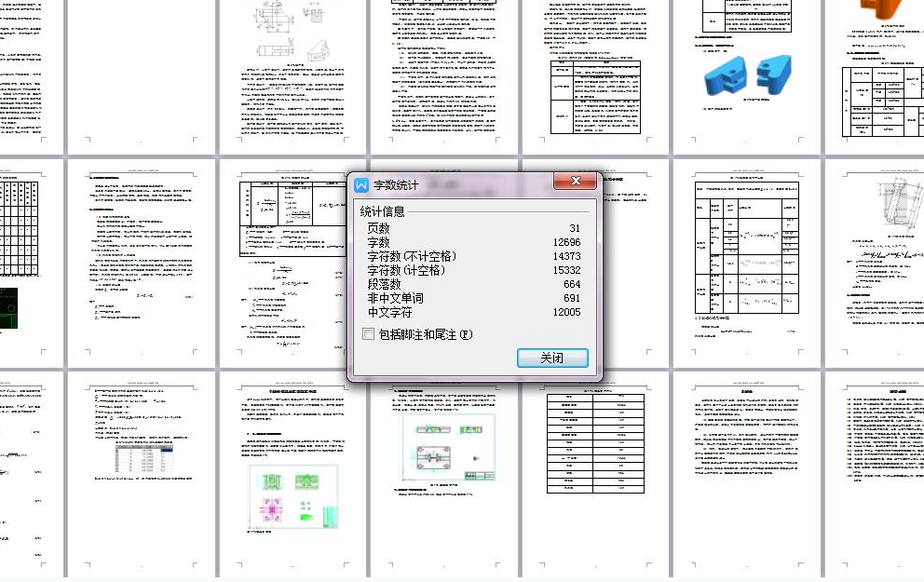
Task: Click the page with two blue 3D parts
Action: (x=746, y=76)
